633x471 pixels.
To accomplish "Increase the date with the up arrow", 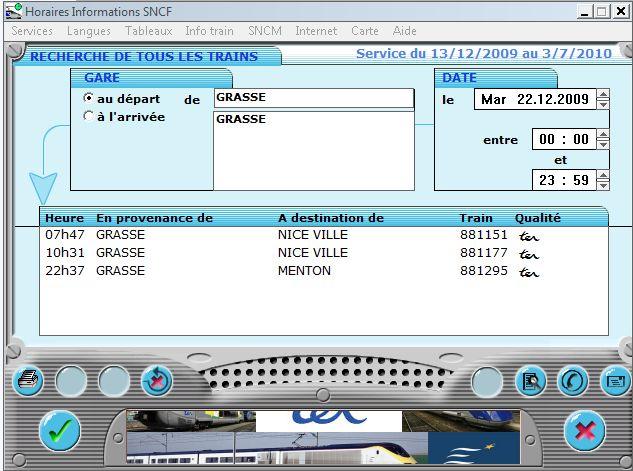I will [x=603, y=95].
